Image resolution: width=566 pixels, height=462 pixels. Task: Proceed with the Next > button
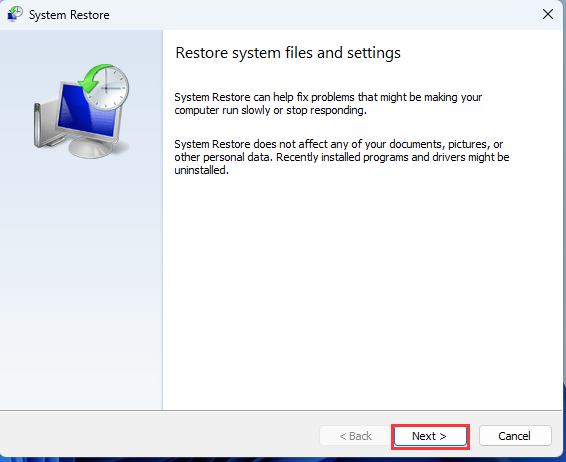(x=430, y=436)
